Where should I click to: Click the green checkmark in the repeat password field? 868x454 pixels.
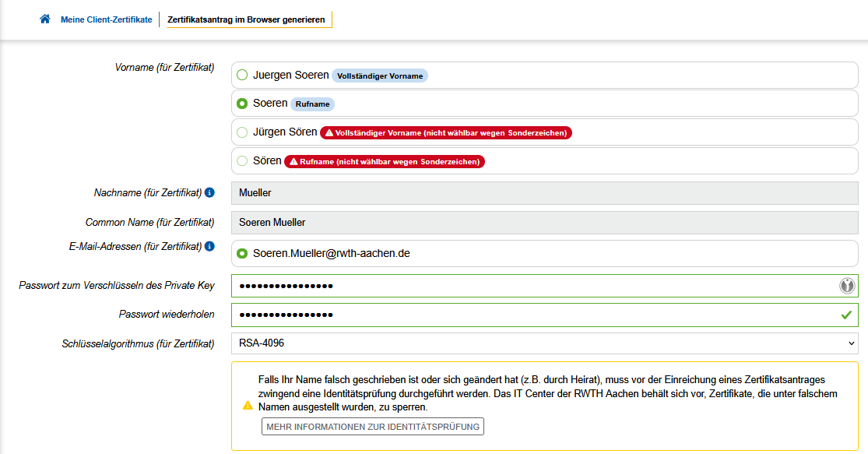[x=846, y=315]
